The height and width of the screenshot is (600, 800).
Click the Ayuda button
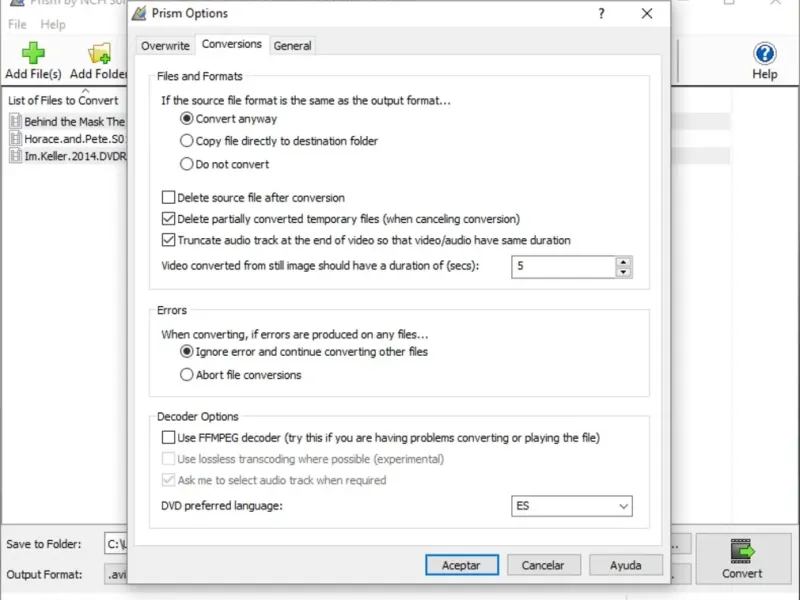tap(626, 565)
